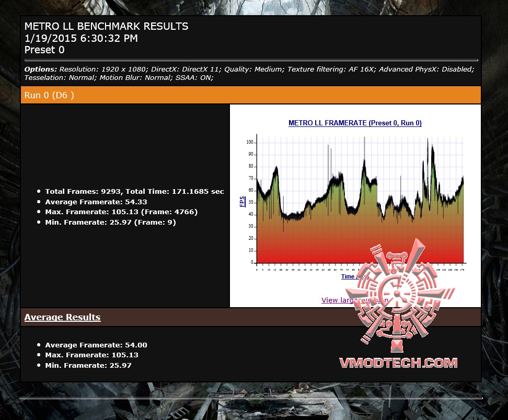This screenshot has width=508, height=420.
Task: Select 'Average Framerate: 54.33' line
Action: (x=96, y=202)
